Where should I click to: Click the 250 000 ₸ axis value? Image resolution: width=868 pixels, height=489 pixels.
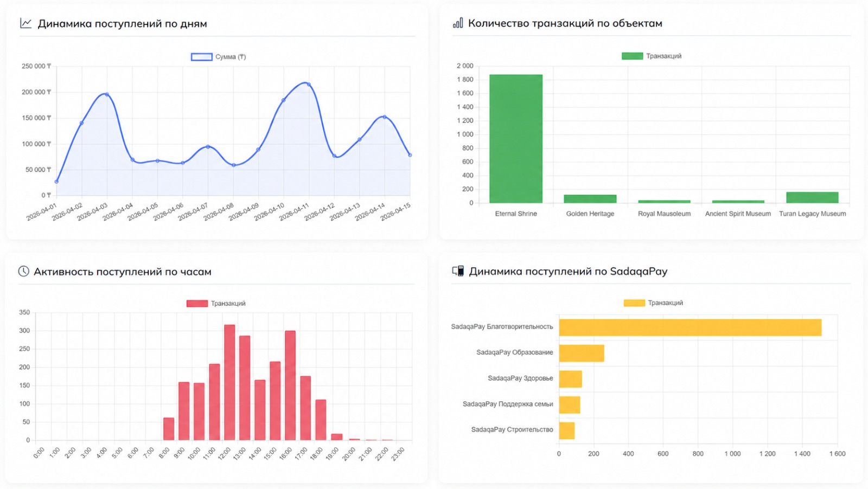point(36,66)
